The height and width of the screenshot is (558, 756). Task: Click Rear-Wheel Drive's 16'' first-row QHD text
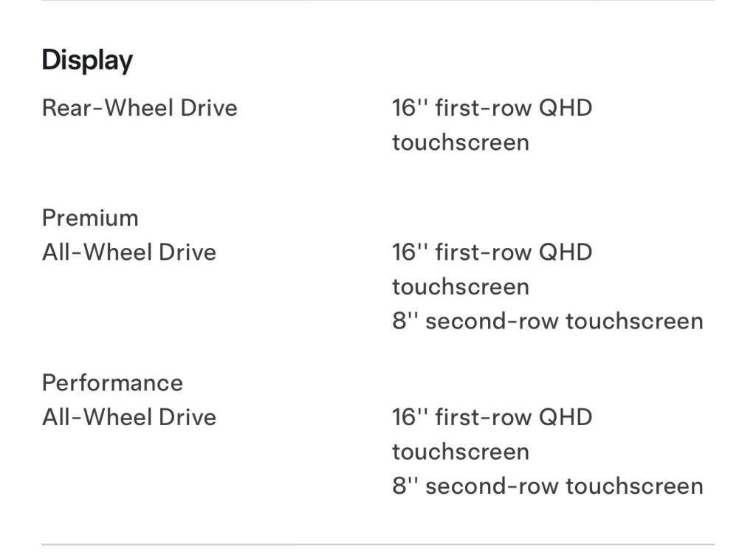[x=492, y=108]
